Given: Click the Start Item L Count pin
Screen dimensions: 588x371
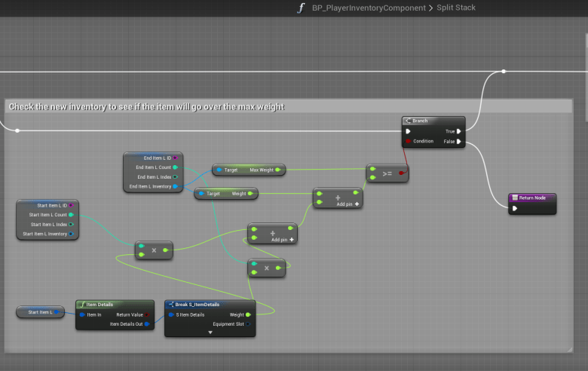Looking at the screenshot, I should 71,215.
